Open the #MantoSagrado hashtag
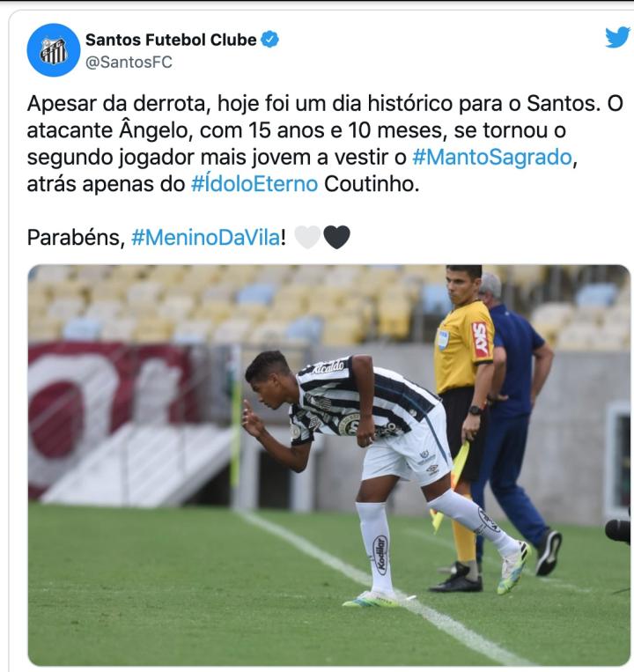This screenshot has width=634, height=672. (492, 157)
